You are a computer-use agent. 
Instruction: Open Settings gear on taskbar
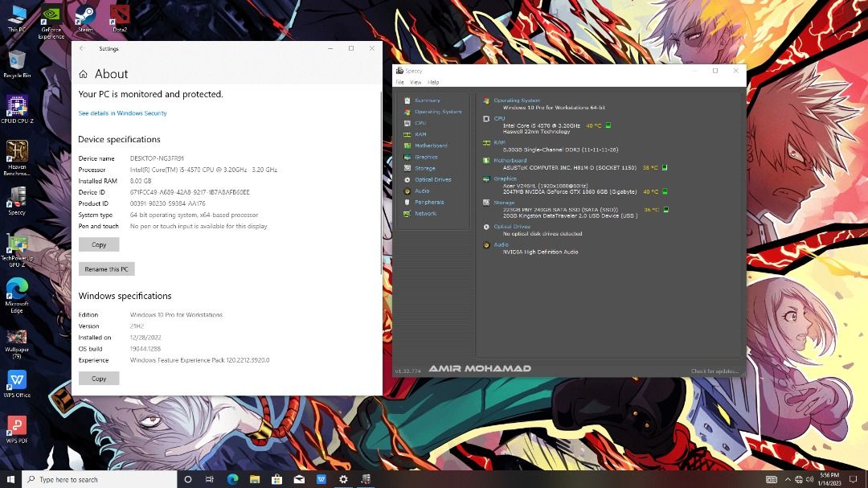tap(343, 479)
